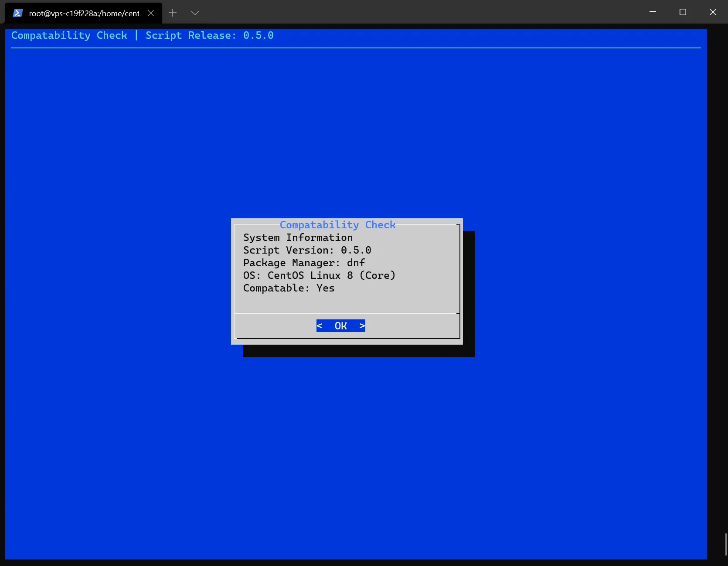Click 'Package Manager: dnf' line

pos(304,263)
